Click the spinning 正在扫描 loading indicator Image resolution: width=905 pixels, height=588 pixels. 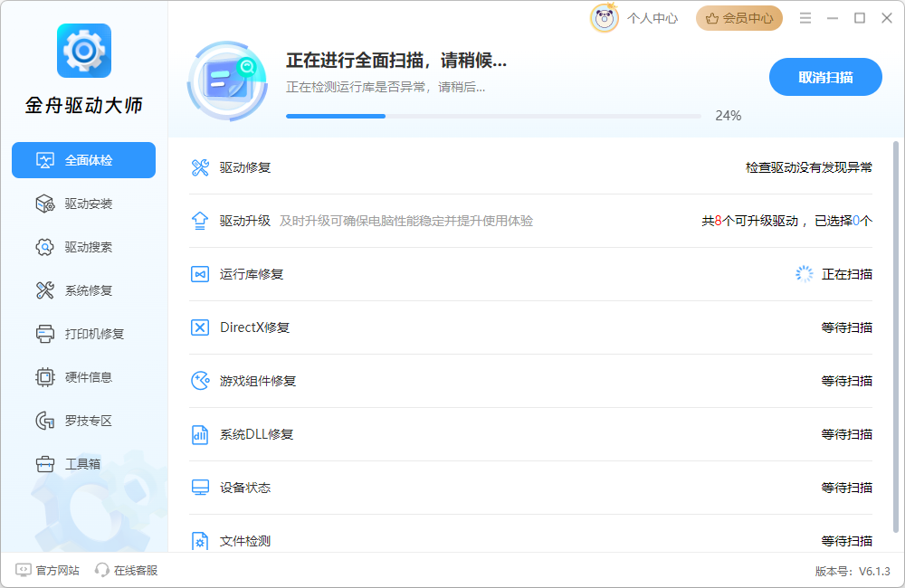pyautogui.click(x=804, y=274)
